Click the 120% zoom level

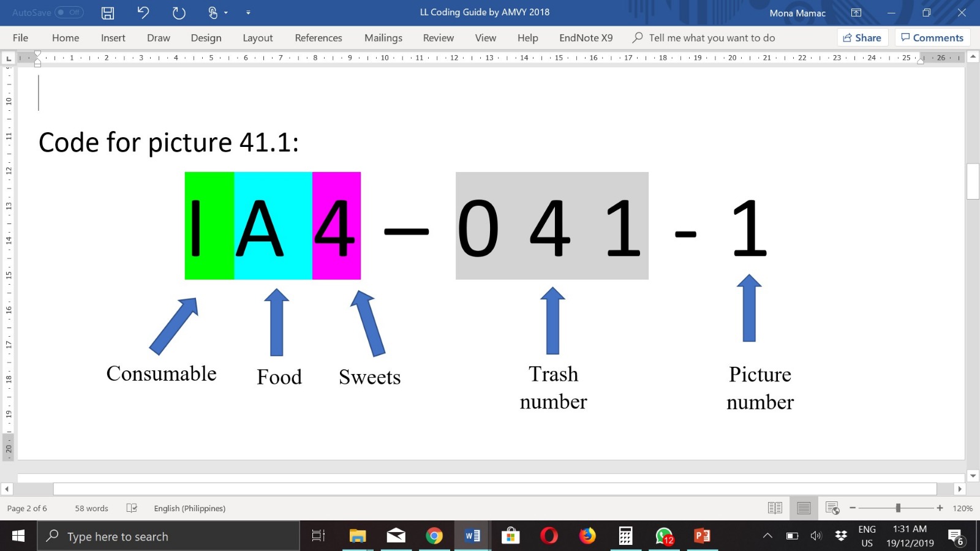tap(962, 509)
